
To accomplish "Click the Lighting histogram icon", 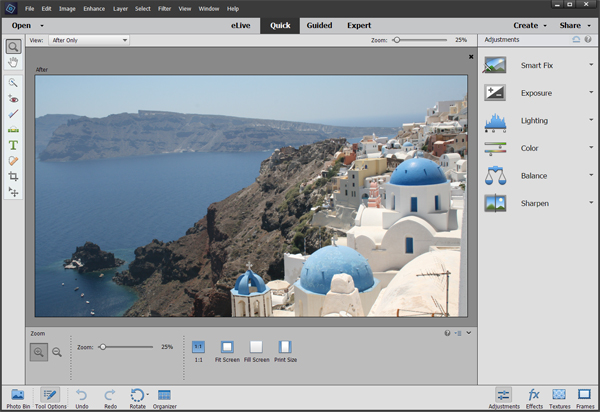I will pyautogui.click(x=495, y=122).
